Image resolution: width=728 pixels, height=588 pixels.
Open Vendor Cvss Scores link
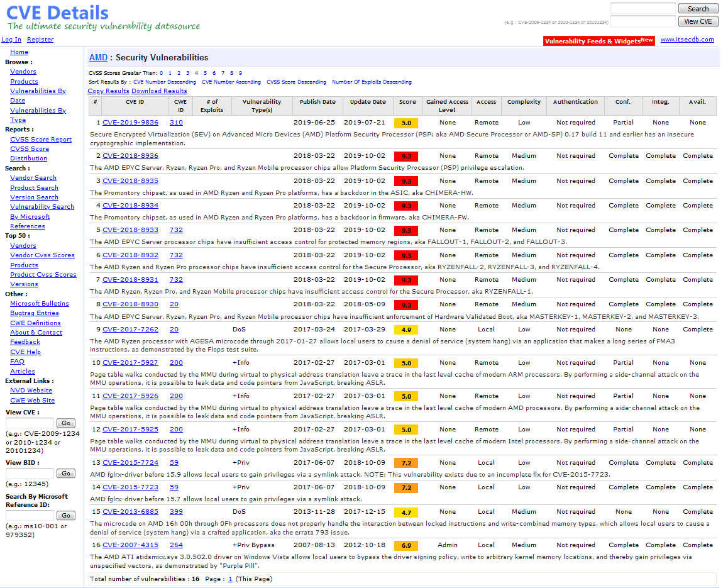(42, 255)
